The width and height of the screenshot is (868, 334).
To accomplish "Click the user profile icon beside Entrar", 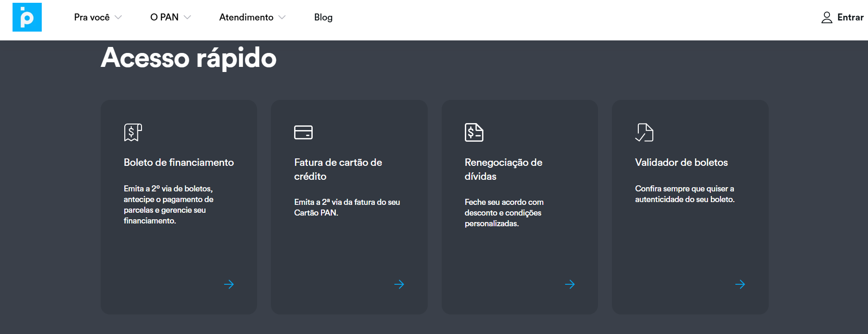I will click(827, 18).
